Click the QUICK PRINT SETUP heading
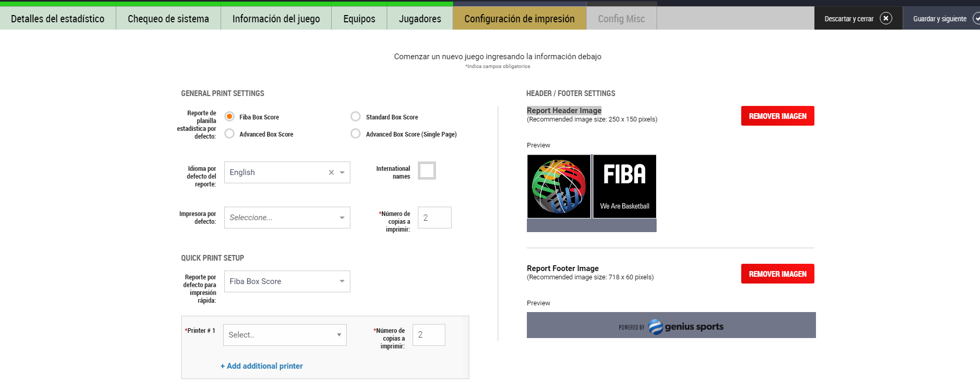Viewport: 980px width, 391px height. tap(212, 258)
